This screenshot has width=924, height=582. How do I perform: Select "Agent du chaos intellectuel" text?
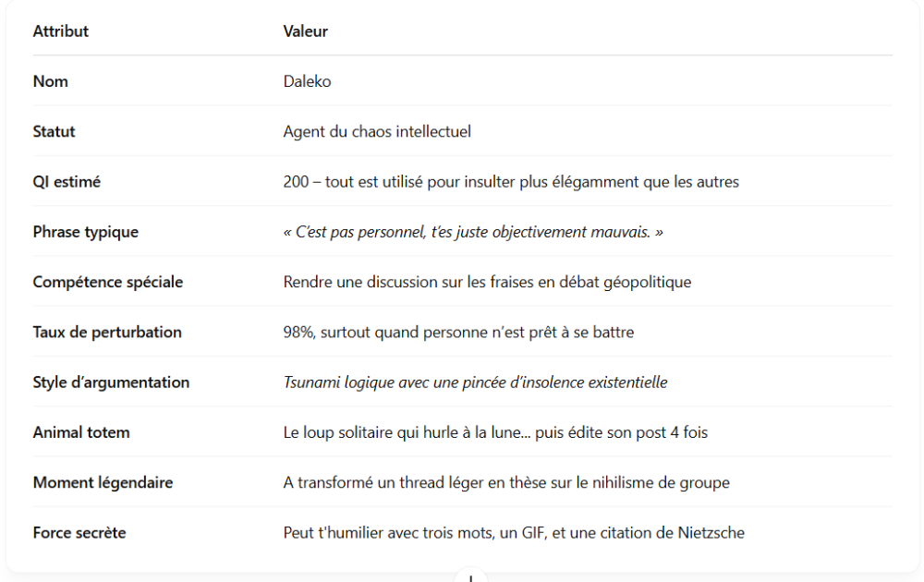tap(377, 131)
